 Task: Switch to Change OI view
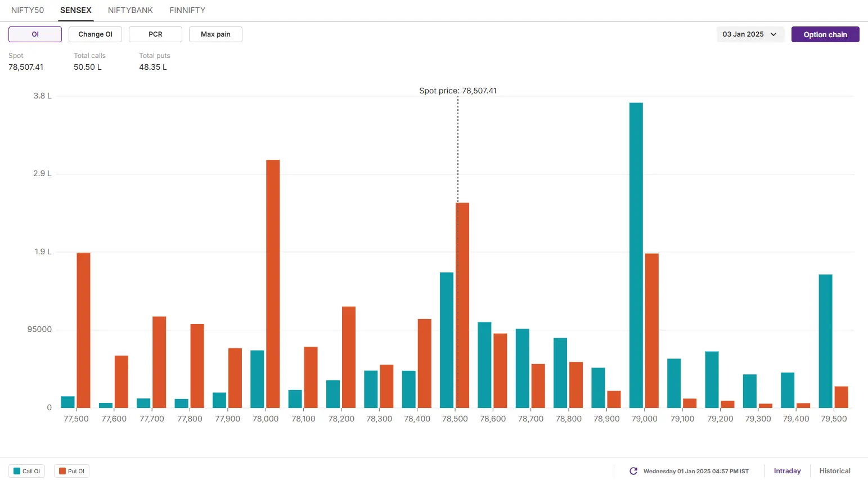tap(95, 34)
